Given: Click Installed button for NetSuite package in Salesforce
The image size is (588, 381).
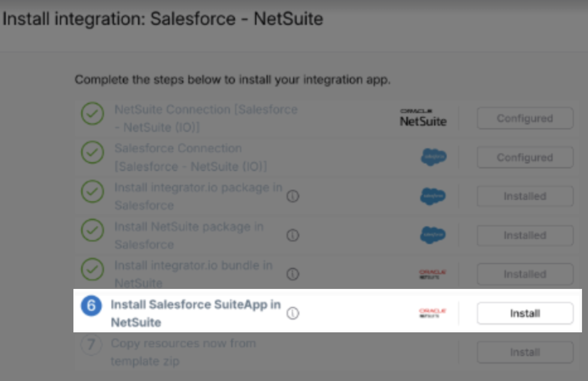Looking at the screenshot, I should pyautogui.click(x=525, y=235).
